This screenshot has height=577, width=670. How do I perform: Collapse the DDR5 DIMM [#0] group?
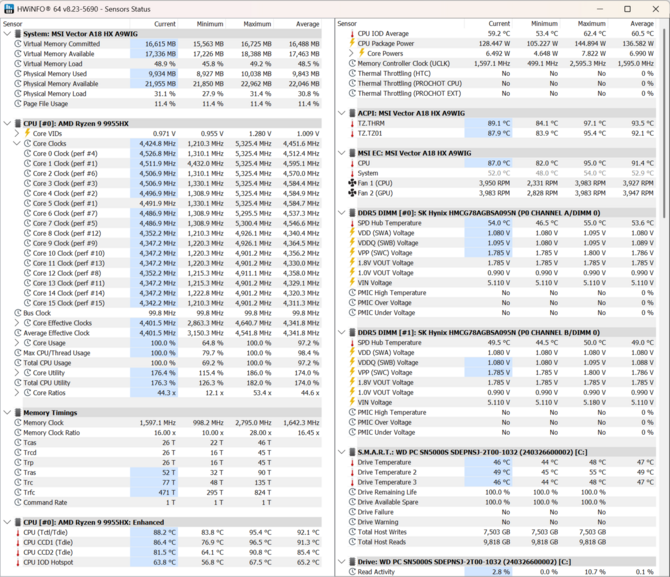click(x=341, y=213)
